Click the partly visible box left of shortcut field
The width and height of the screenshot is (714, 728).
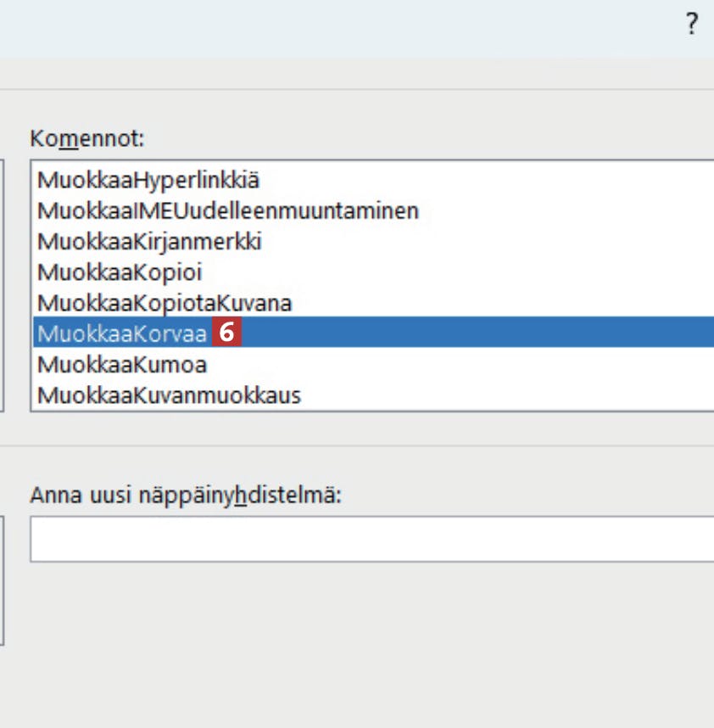click(x=3, y=577)
